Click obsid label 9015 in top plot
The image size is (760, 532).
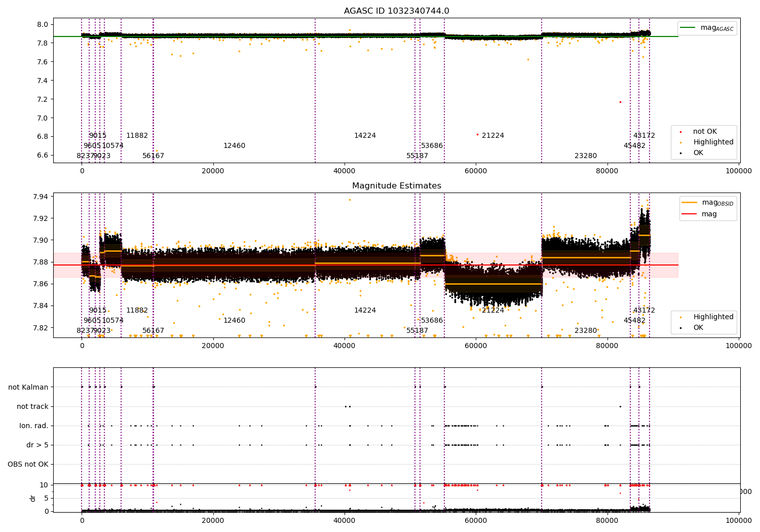point(98,136)
